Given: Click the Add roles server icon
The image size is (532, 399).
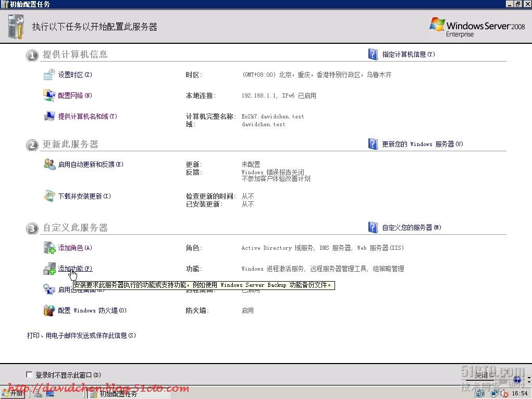Looking at the screenshot, I should coord(49,248).
